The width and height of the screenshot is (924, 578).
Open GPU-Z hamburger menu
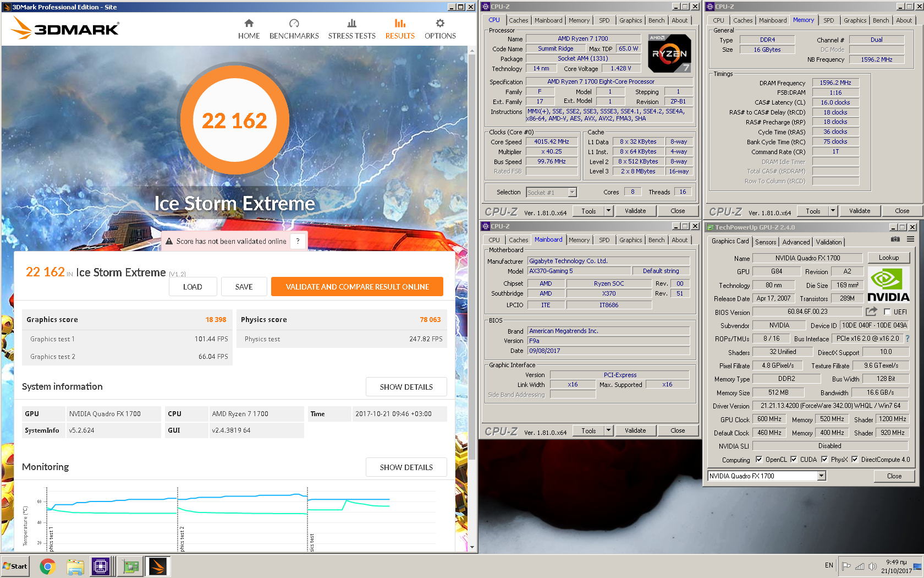pyautogui.click(x=910, y=239)
